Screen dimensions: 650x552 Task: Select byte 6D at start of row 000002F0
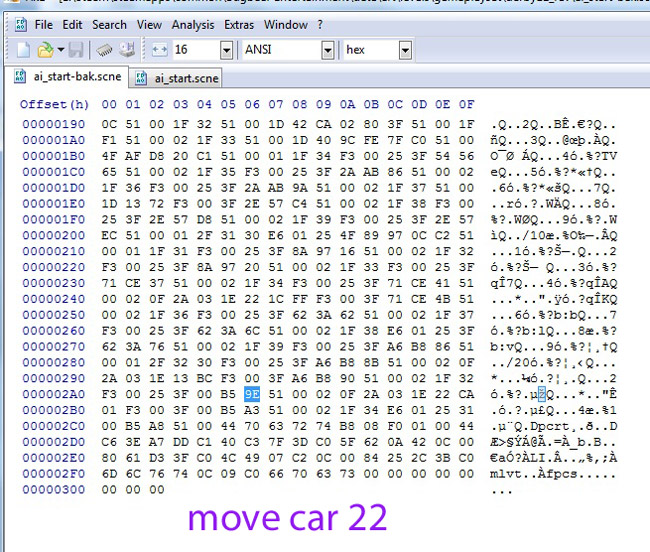tap(109, 474)
